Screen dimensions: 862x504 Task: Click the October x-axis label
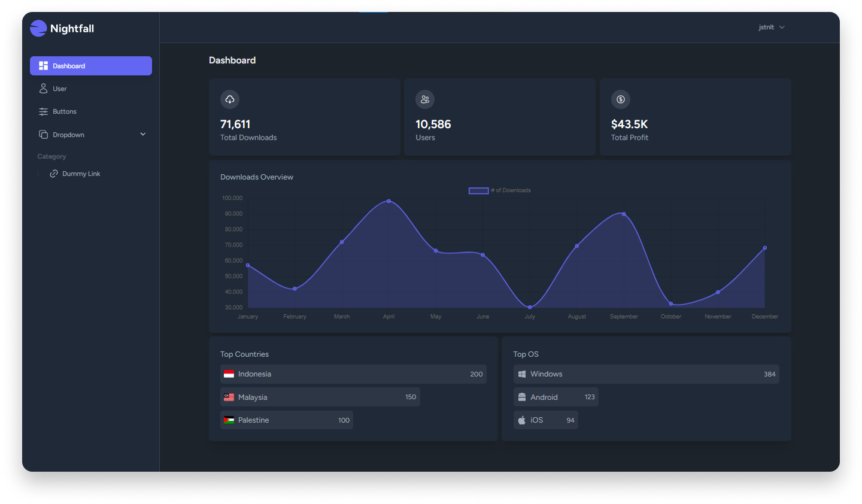click(671, 317)
